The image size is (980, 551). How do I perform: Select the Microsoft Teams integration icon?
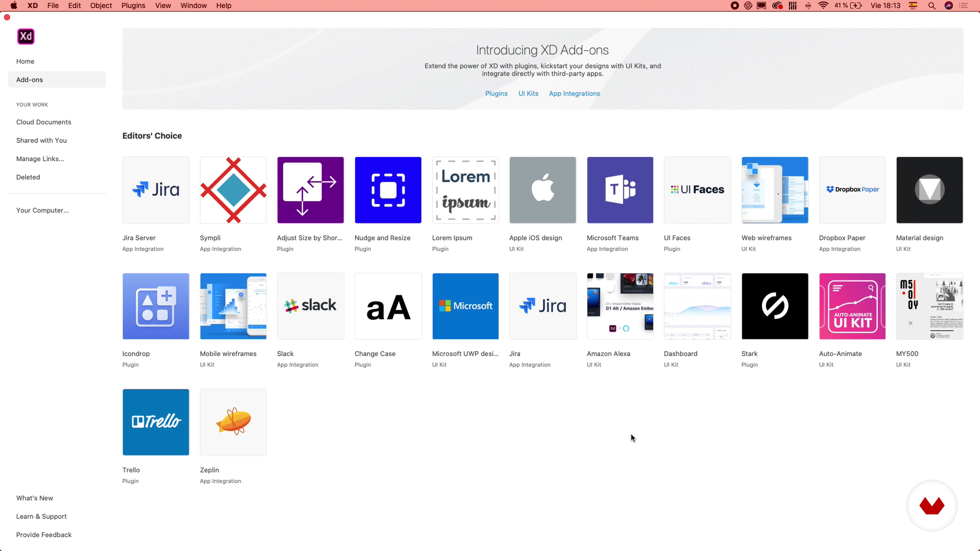click(620, 190)
